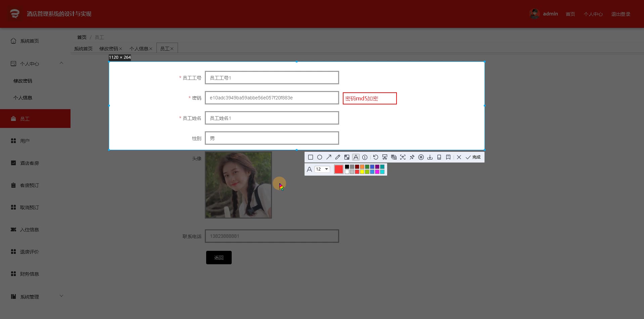Click the employee portrait thumbnail
Screen dimensions: 644x319
(238, 185)
